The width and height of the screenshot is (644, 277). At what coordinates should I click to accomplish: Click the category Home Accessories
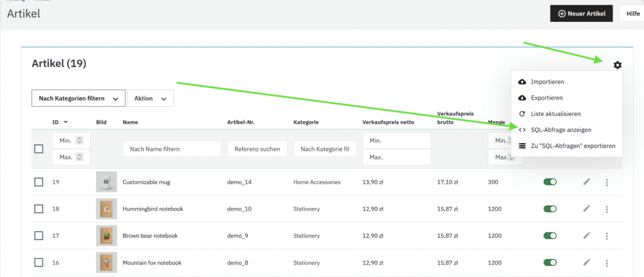pyautogui.click(x=317, y=182)
